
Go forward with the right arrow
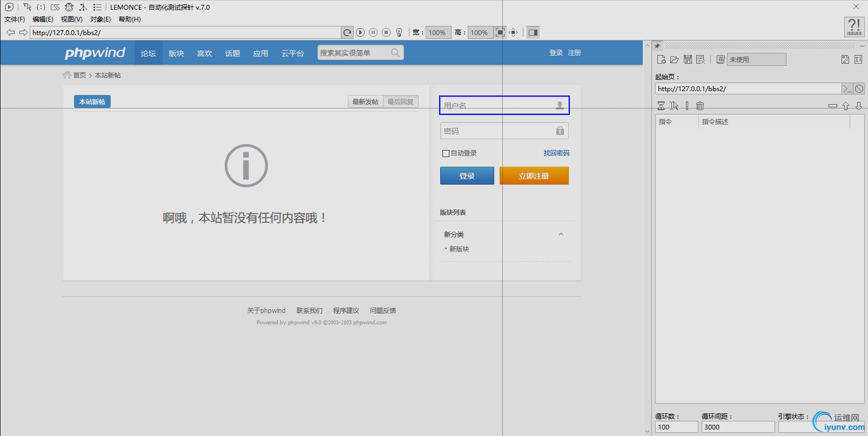(x=23, y=32)
